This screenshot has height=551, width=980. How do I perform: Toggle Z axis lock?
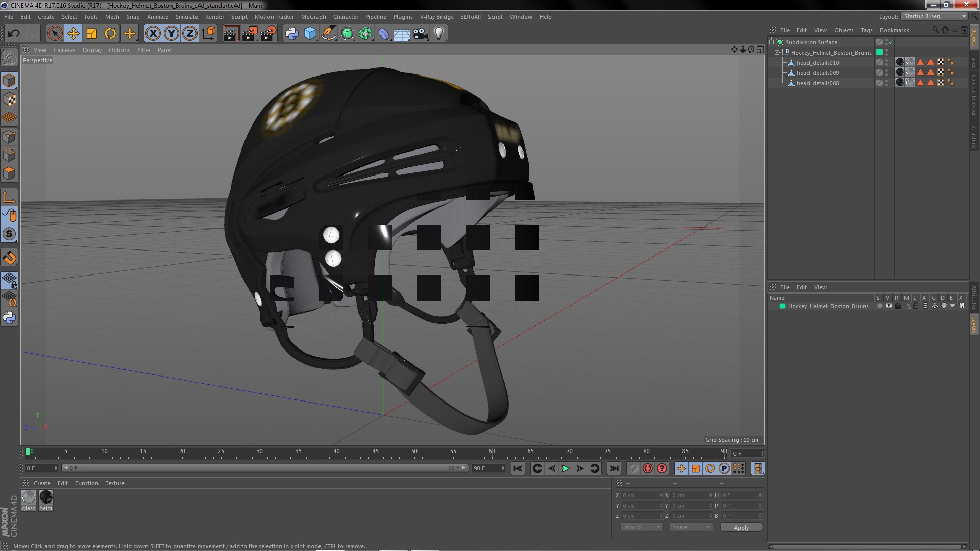[190, 34]
